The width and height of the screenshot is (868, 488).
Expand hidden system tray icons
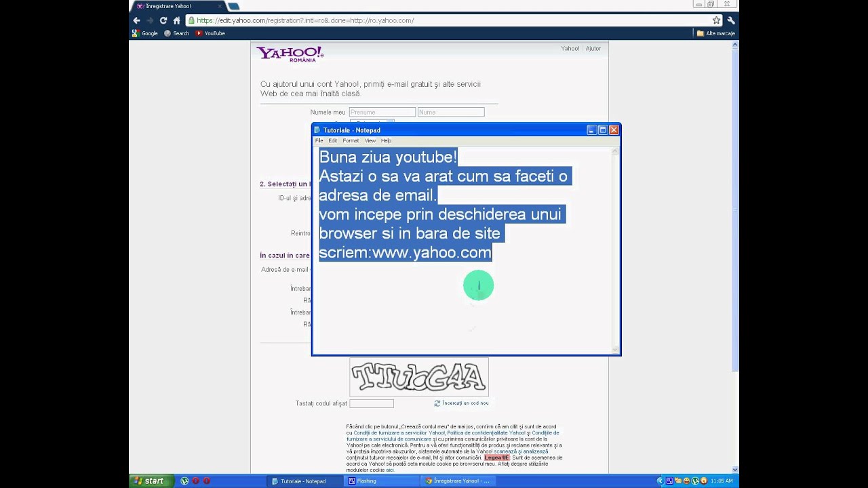click(660, 481)
